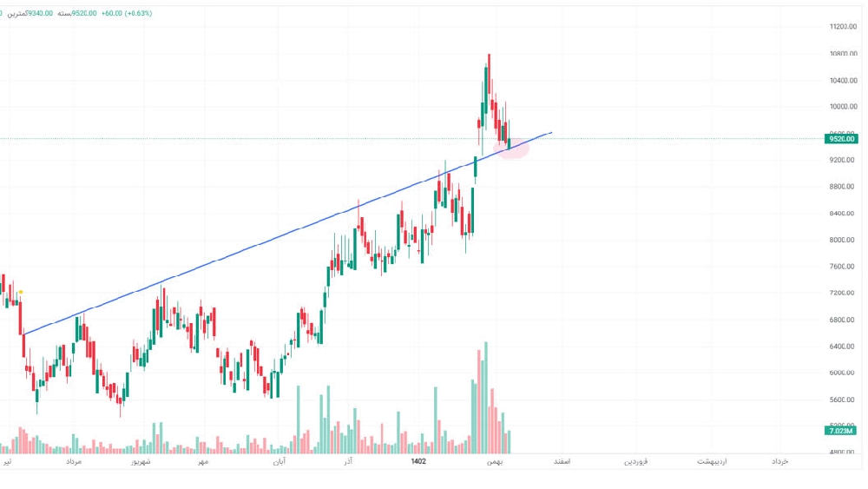Click the 6800.00 price axis label
This screenshot has height=489, width=868.
843,320
